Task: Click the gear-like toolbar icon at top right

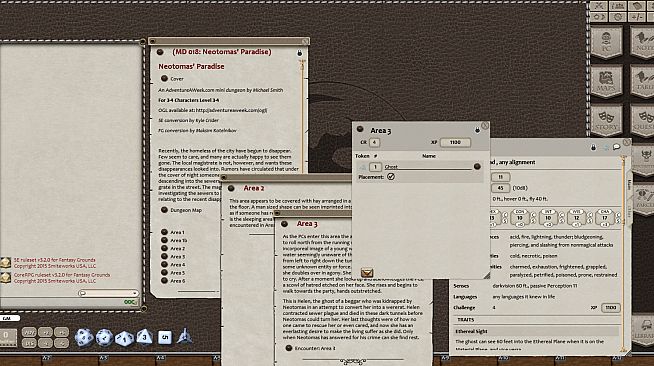Action: [618, 17]
